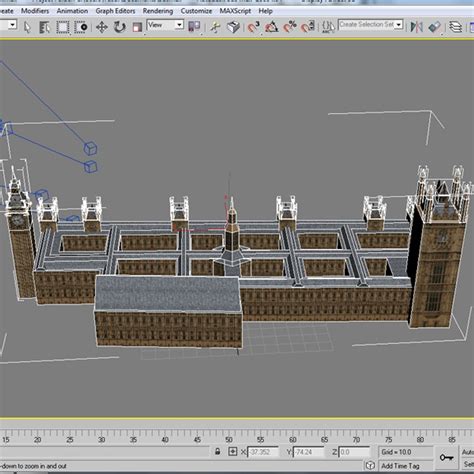This screenshot has width=474, height=474.
Task: Select the front wing's grey roof
Action: pyautogui.click(x=168, y=293)
